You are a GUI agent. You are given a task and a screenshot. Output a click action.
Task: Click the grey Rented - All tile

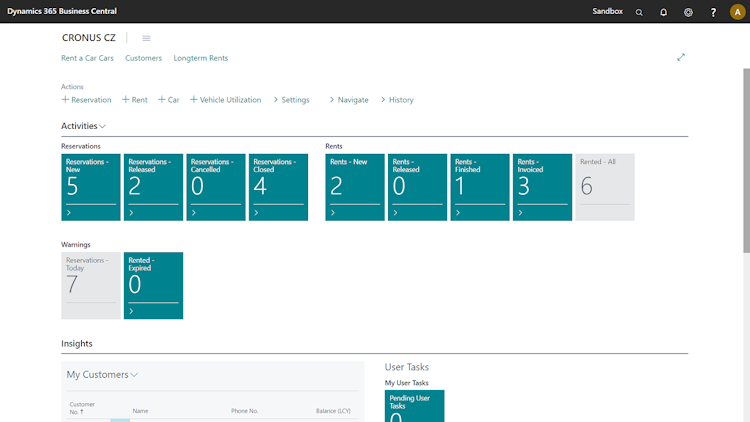tap(605, 187)
